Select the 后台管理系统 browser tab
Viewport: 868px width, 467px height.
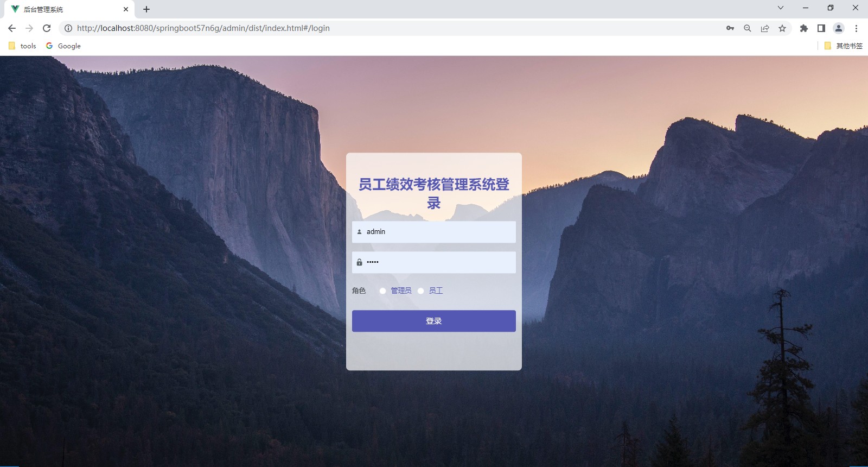(69, 9)
